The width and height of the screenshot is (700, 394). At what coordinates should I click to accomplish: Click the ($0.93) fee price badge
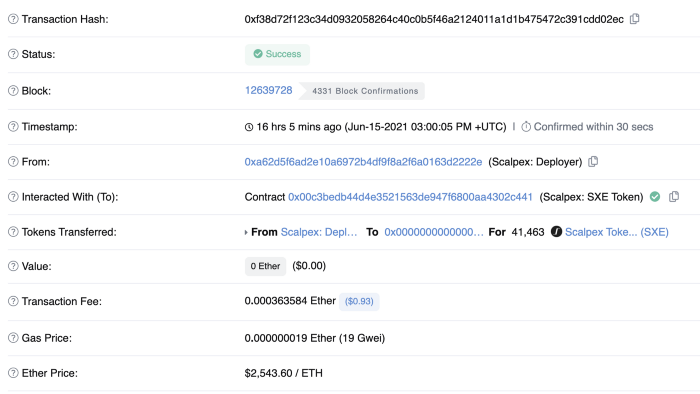click(359, 302)
